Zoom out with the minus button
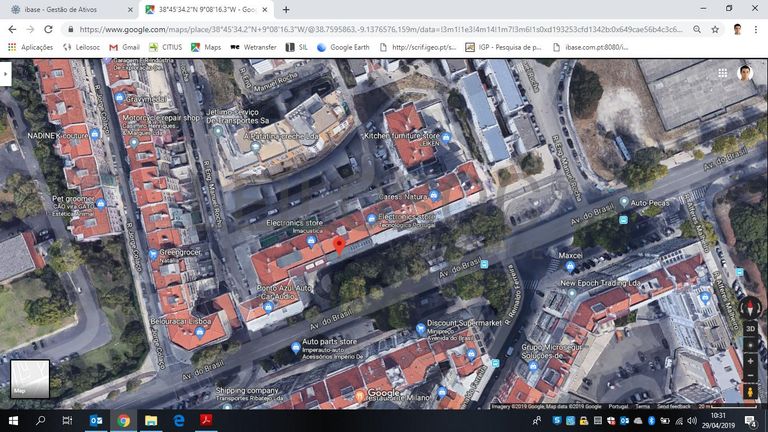768x432 pixels. (x=750, y=376)
